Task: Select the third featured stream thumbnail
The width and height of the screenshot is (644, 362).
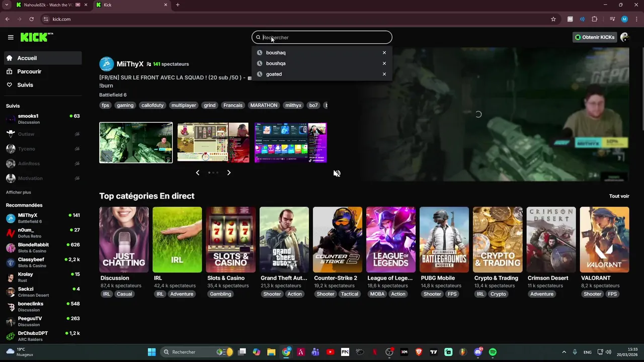Action: tap(291, 142)
